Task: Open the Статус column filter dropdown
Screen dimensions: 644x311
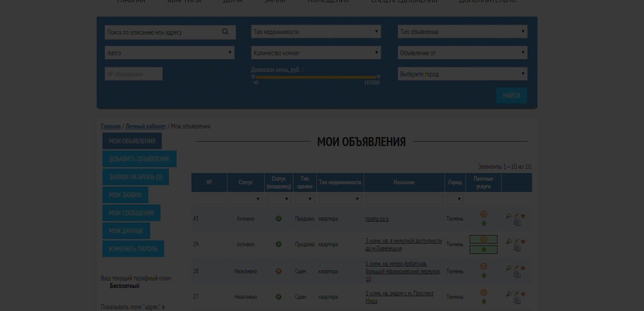Action: click(246, 199)
